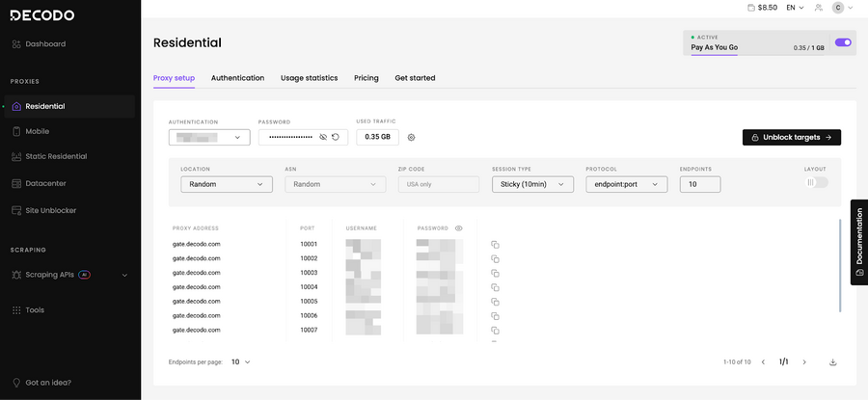The height and width of the screenshot is (400, 868).
Task: Copy the port 10002 endpoint row
Action: (x=496, y=259)
